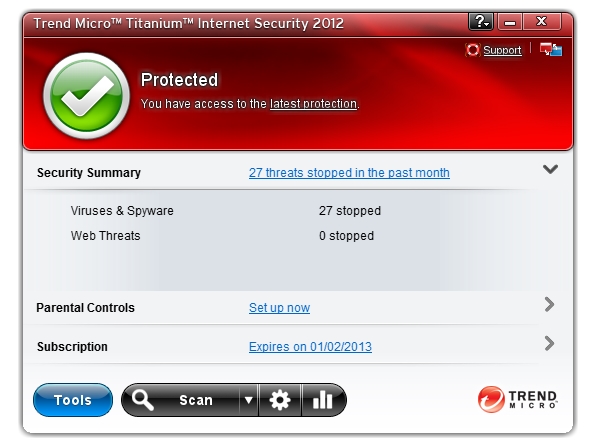This screenshot has height=447, width=596.
Task: Click the feedback chat icon near Support
Action: click(x=551, y=50)
